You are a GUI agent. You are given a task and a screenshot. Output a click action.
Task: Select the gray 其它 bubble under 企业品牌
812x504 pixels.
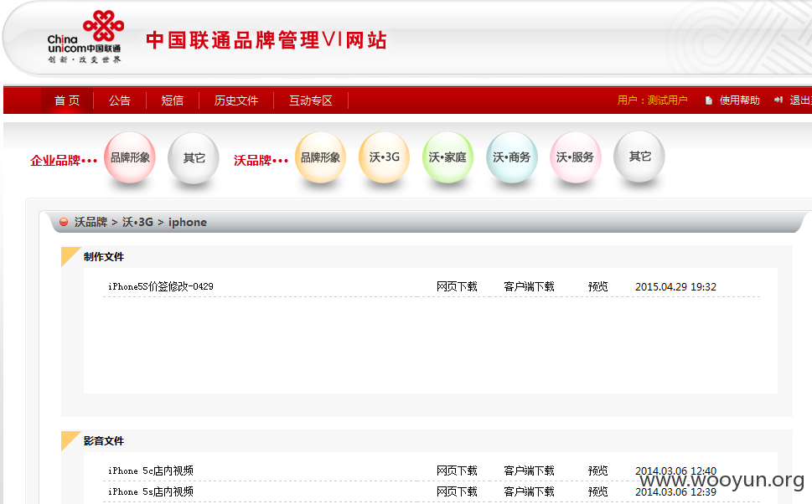(194, 158)
